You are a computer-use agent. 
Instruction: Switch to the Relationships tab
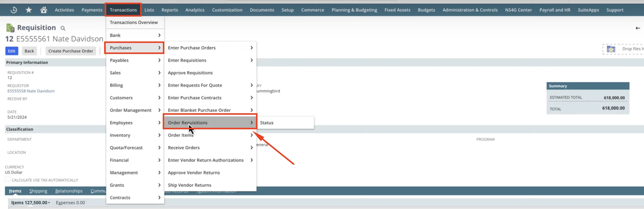coord(69,191)
